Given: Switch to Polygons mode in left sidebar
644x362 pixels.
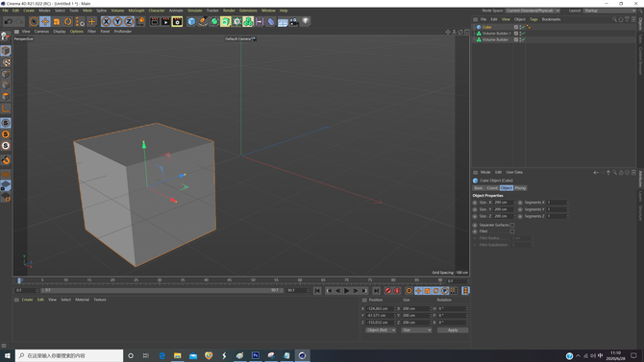Looking at the screenshot, I should tap(6, 96).
